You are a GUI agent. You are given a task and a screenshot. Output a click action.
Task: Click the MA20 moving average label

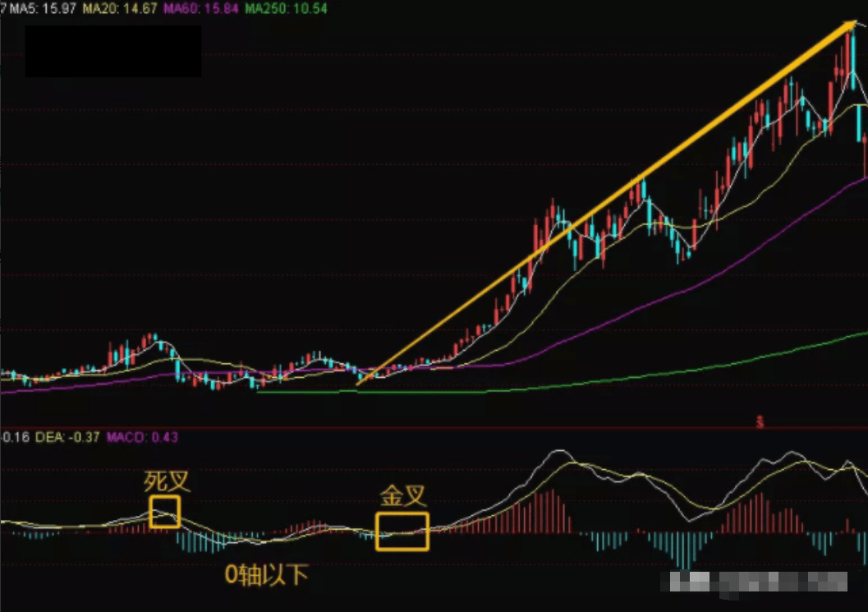point(120,9)
